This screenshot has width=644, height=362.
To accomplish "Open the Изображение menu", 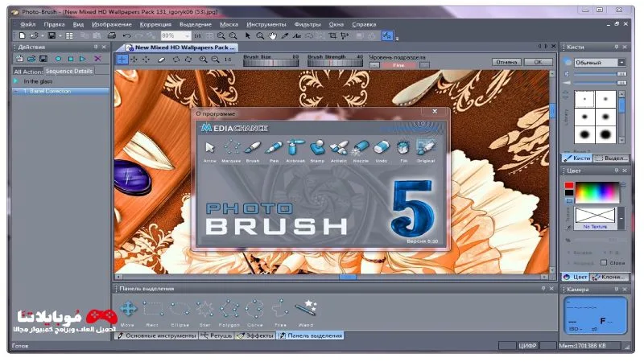I will point(112,24).
